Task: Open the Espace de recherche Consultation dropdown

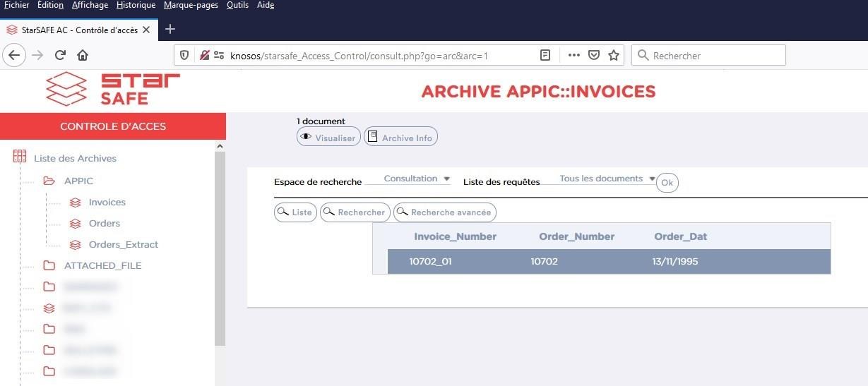Action: coord(417,179)
